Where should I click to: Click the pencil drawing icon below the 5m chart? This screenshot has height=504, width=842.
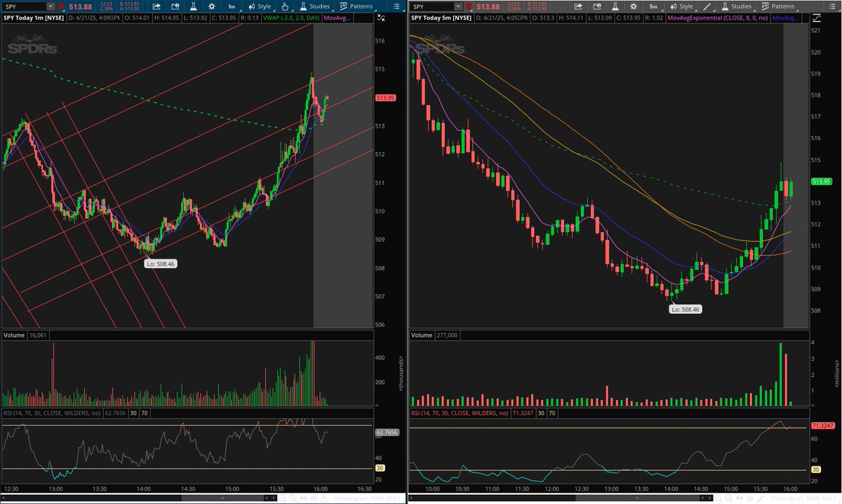click(x=760, y=498)
